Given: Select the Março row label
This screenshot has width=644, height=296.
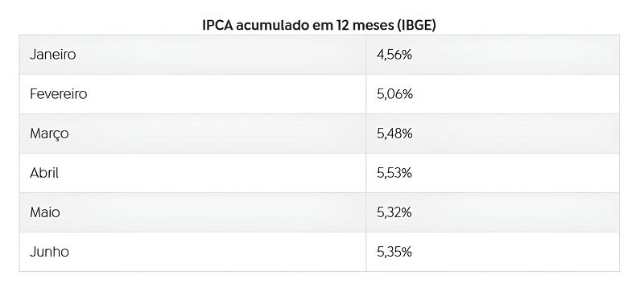Looking at the screenshot, I should [x=49, y=134].
